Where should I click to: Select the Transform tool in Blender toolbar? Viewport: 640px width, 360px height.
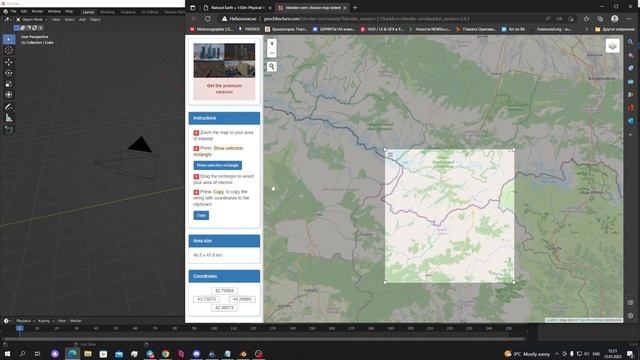(9, 95)
